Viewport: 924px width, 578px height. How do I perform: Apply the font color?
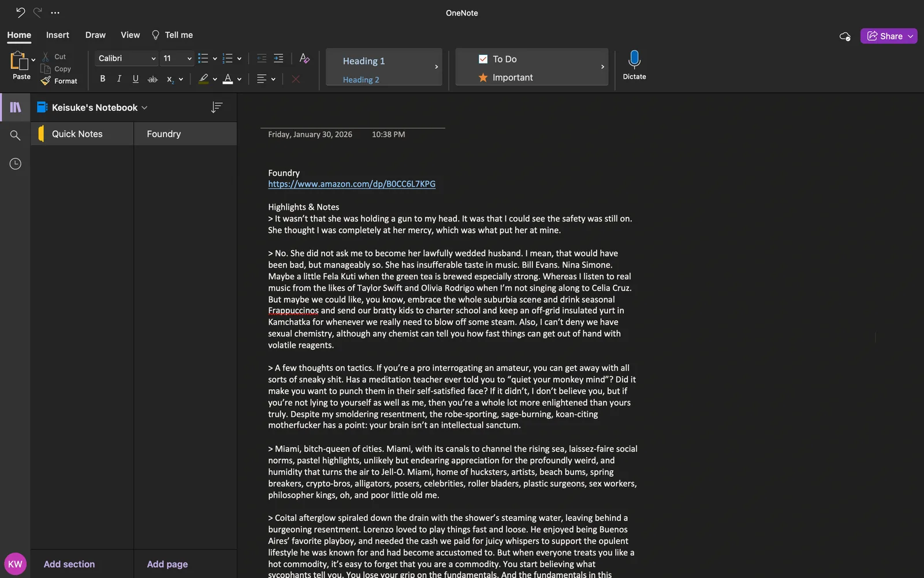[x=228, y=79]
